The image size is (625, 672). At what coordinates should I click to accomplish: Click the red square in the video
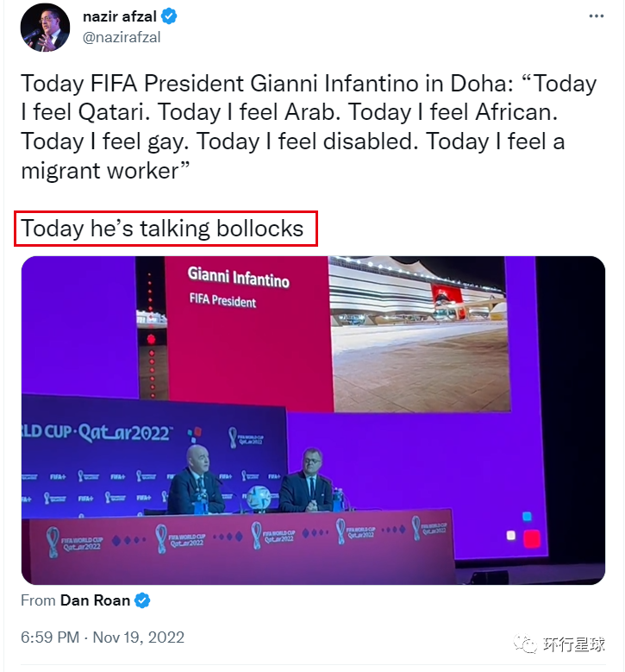[x=532, y=538]
